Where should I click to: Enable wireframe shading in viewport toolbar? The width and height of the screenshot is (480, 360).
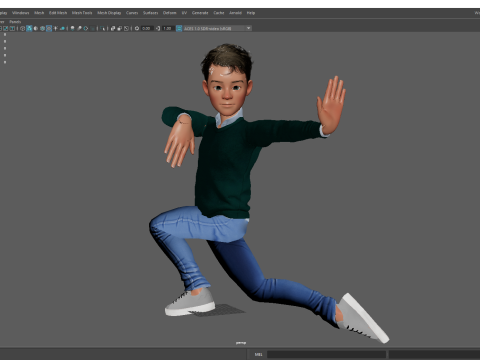point(22,28)
